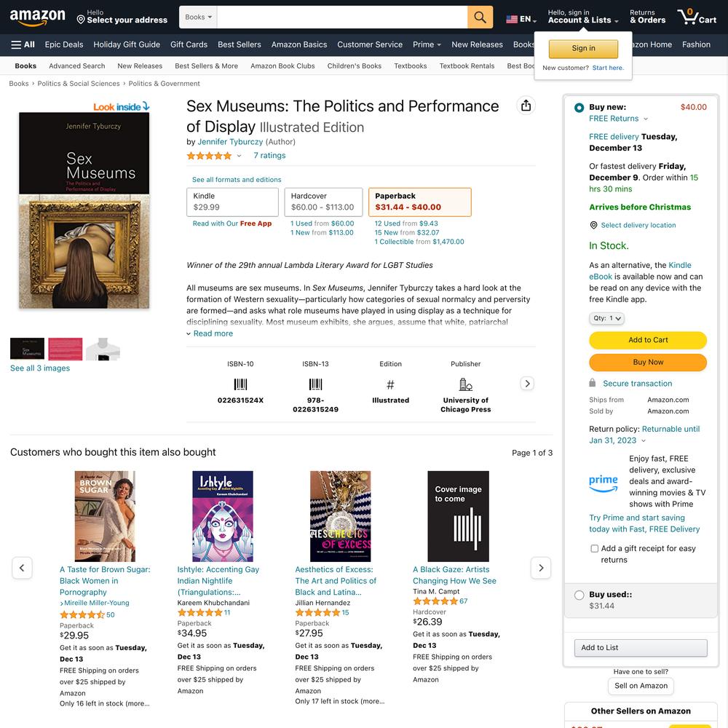Click the location pin Select your address
Image resolution: width=728 pixels, height=728 pixels.
(122, 17)
